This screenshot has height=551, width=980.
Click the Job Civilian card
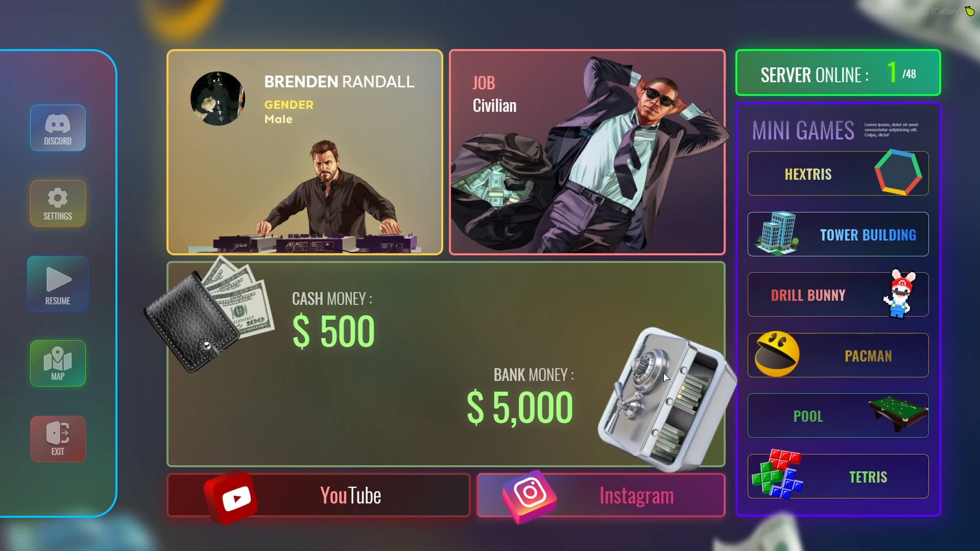587,152
